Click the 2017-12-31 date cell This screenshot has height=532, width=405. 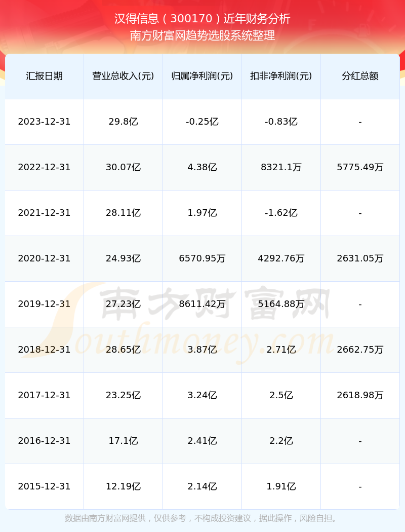pyautogui.click(x=44, y=395)
